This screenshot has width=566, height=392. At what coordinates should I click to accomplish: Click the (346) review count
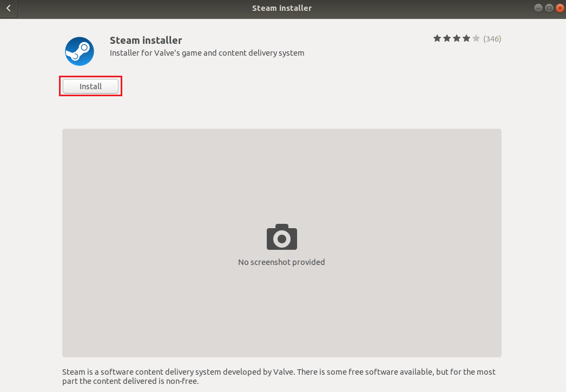(x=492, y=38)
